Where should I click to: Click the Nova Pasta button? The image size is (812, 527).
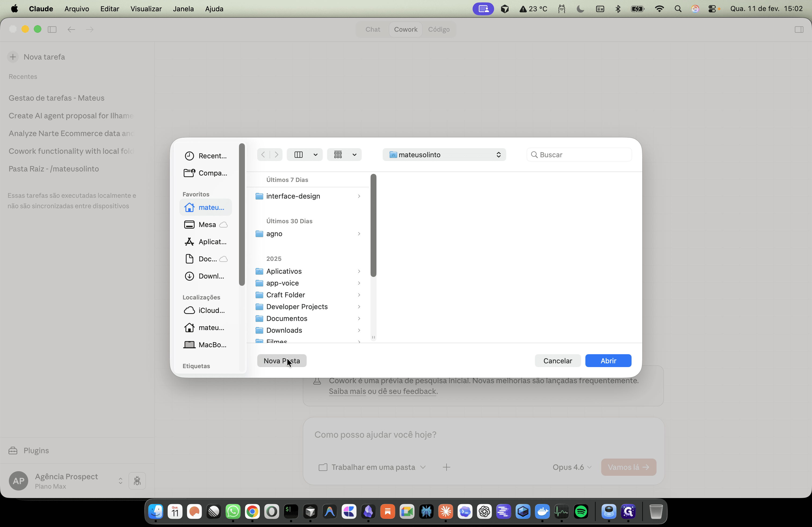[x=282, y=361]
